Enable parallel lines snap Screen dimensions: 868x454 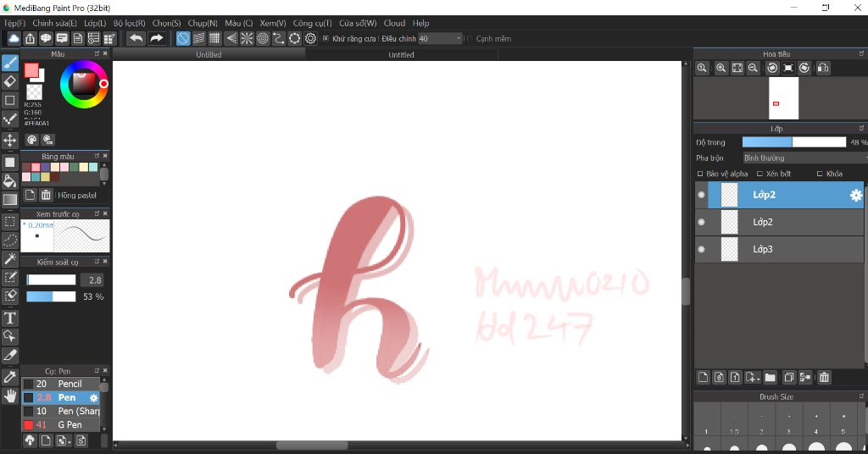tap(198, 38)
